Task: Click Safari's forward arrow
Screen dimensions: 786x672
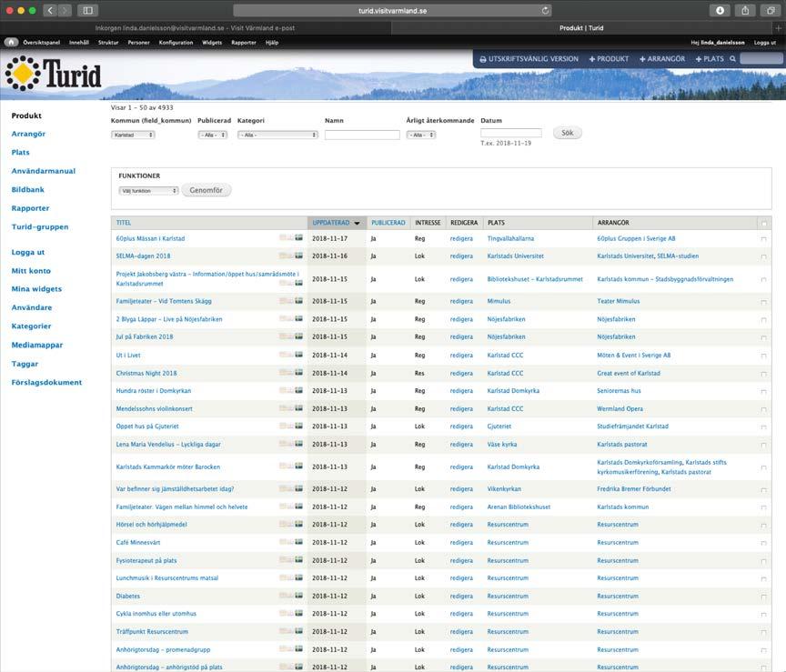Action: [x=65, y=11]
